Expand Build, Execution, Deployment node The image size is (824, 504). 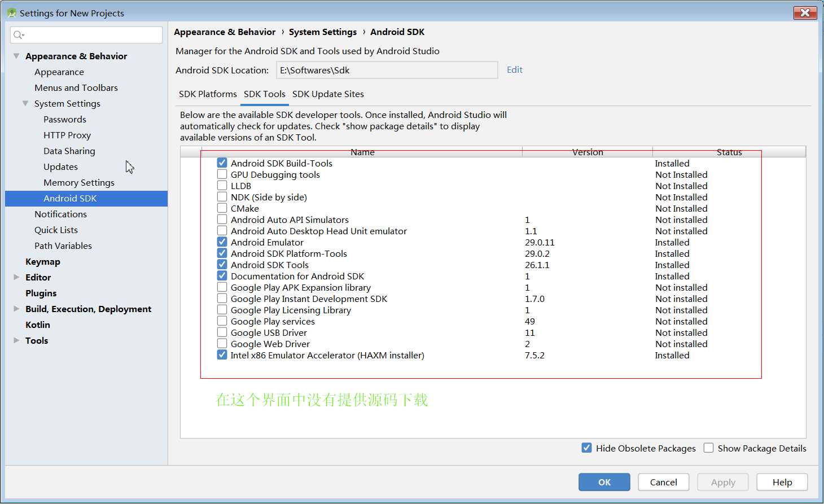point(16,309)
